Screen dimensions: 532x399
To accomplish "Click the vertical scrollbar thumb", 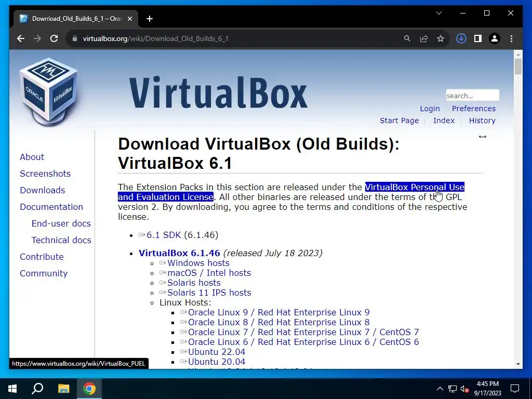I will [518, 66].
